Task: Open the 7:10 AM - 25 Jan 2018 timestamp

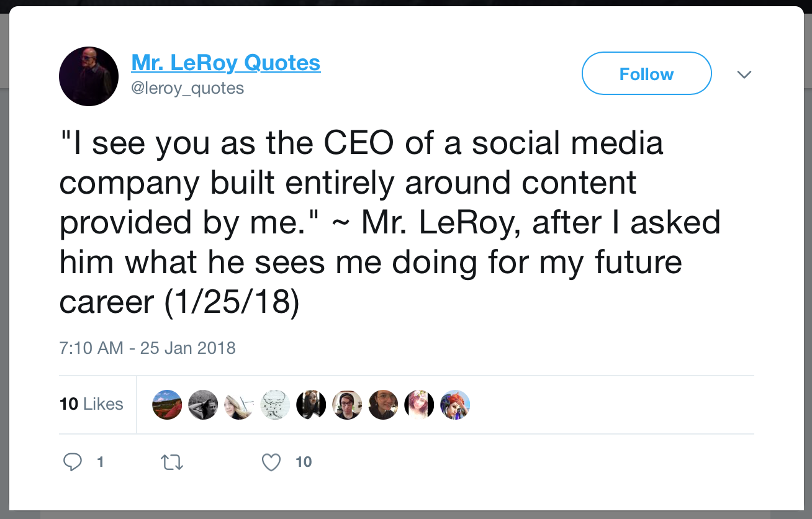Action: (x=148, y=348)
